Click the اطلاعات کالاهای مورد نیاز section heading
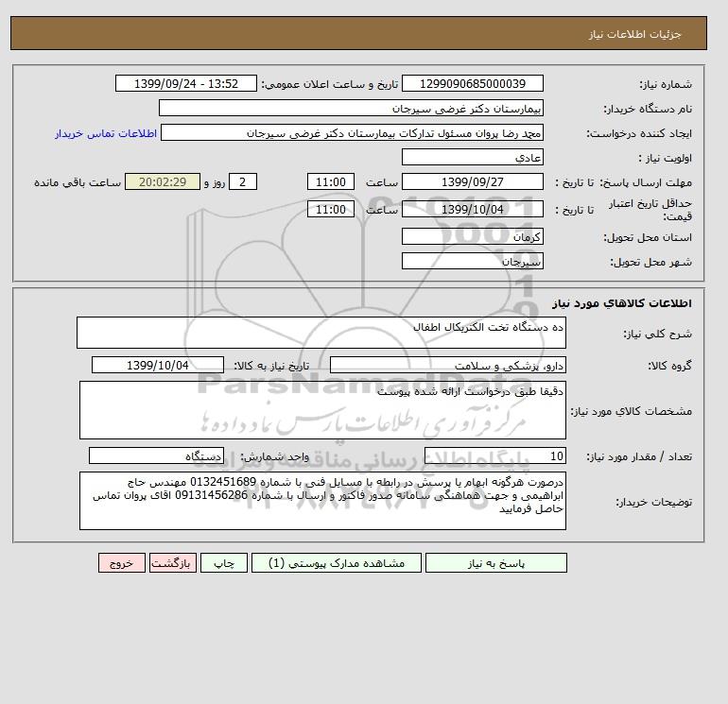Image resolution: width=728 pixels, height=704 pixels. [x=622, y=303]
